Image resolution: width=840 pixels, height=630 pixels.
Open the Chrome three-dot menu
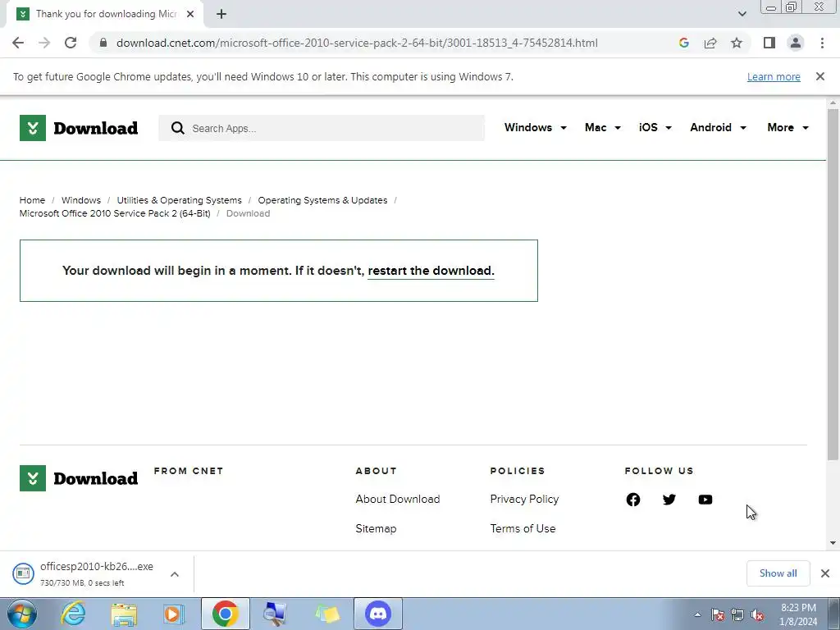point(822,43)
